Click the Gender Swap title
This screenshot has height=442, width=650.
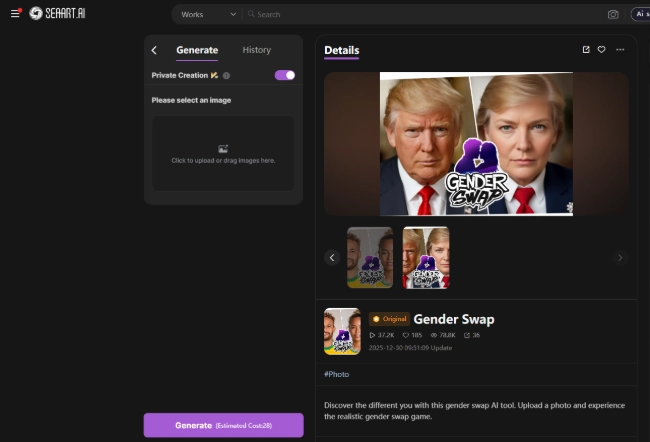coord(454,319)
